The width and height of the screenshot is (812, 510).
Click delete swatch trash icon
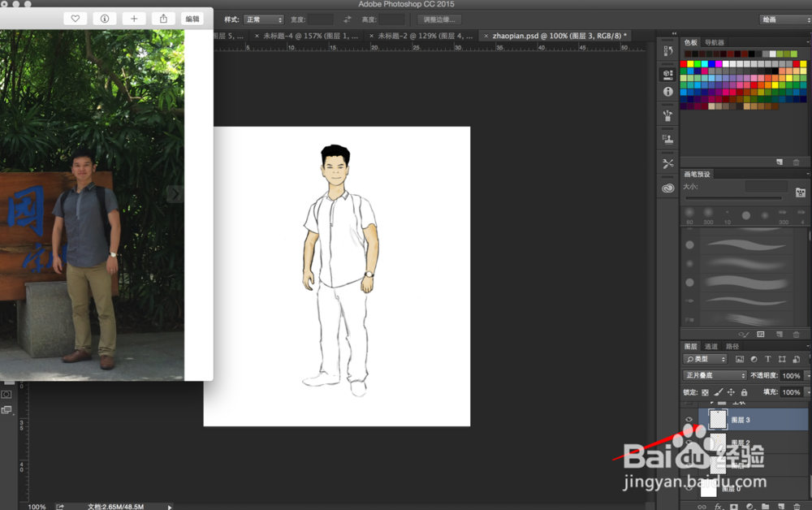tap(796, 162)
